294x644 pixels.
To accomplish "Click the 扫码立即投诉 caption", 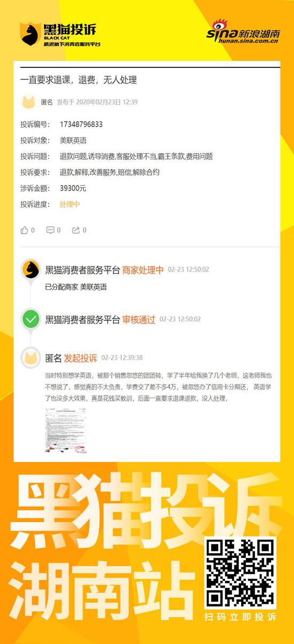I will pos(241,617).
